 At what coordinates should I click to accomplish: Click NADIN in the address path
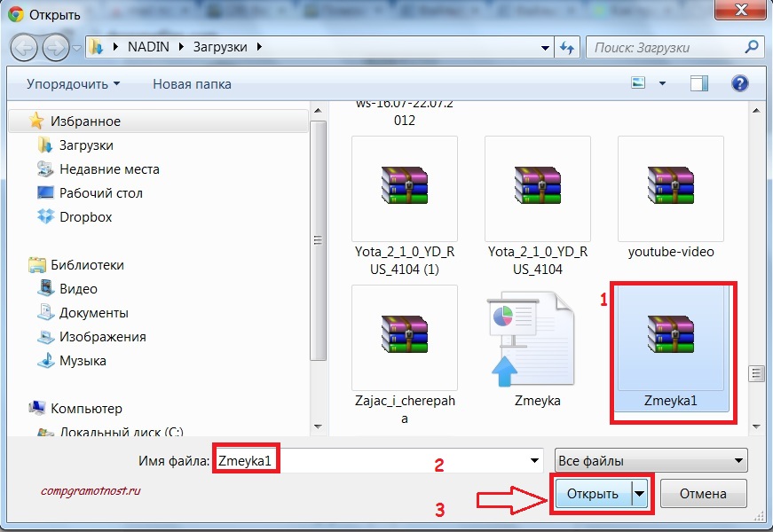point(148,47)
